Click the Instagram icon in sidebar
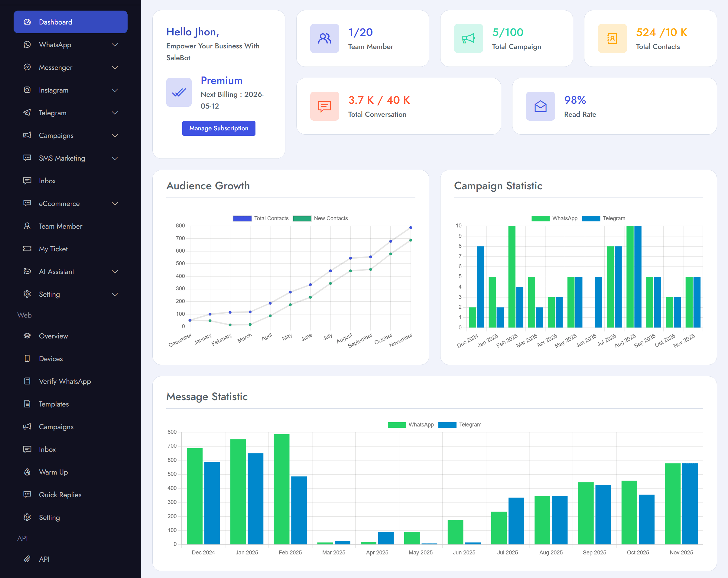The image size is (728, 578). point(27,90)
